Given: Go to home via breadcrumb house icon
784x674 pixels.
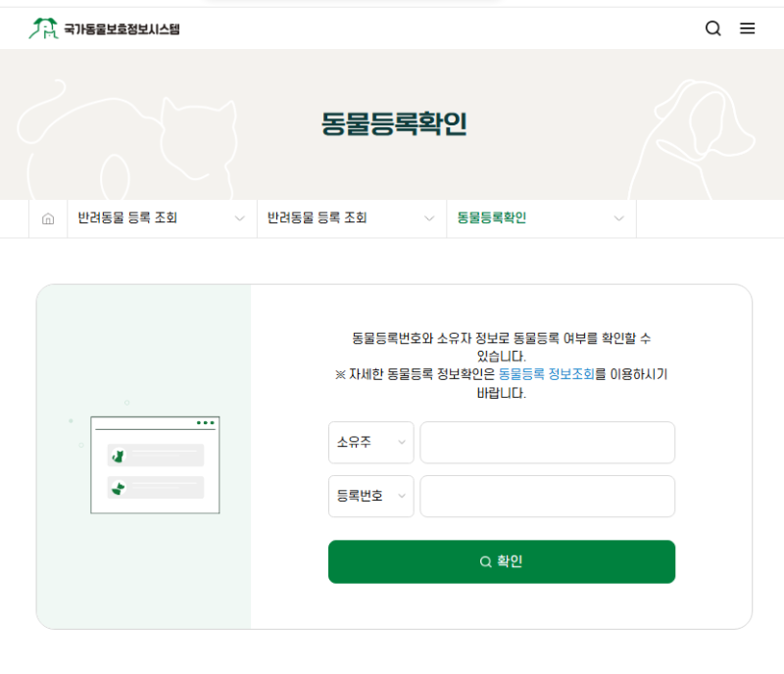Looking at the screenshot, I should click(x=48, y=218).
